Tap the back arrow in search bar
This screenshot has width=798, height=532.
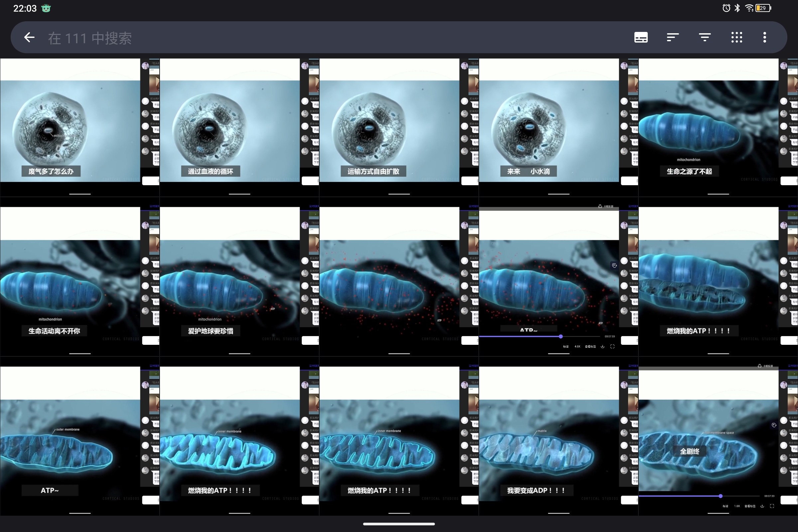(x=30, y=37)
